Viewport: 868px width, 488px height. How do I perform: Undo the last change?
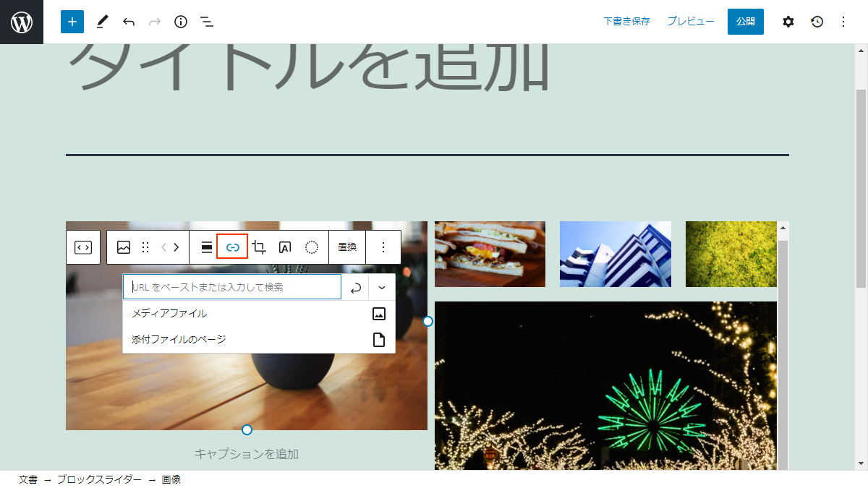[129, 22]
